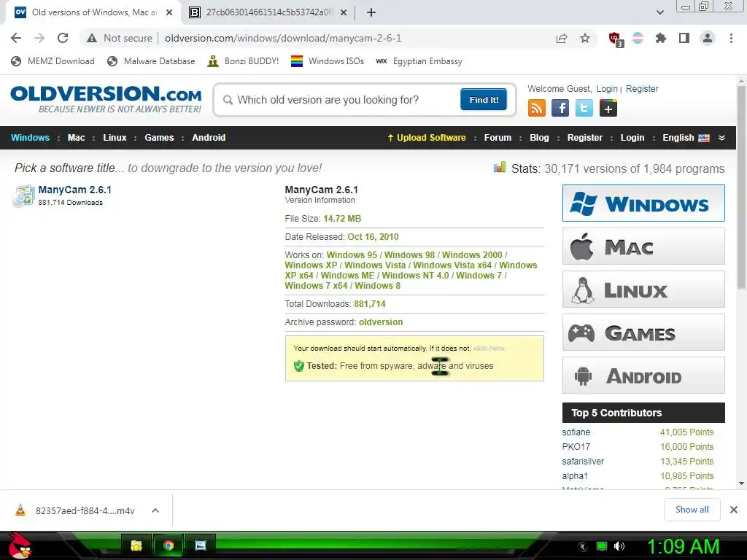Reload the page using the refresh icon
The image size is (747, 560).
pos(63,38)
